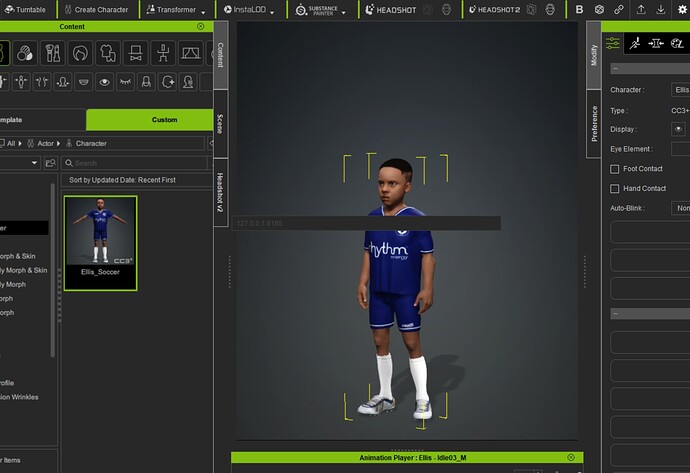690x473 pixels.
Task: Select the skin materials category icon
Action: [x=25, y=53]
